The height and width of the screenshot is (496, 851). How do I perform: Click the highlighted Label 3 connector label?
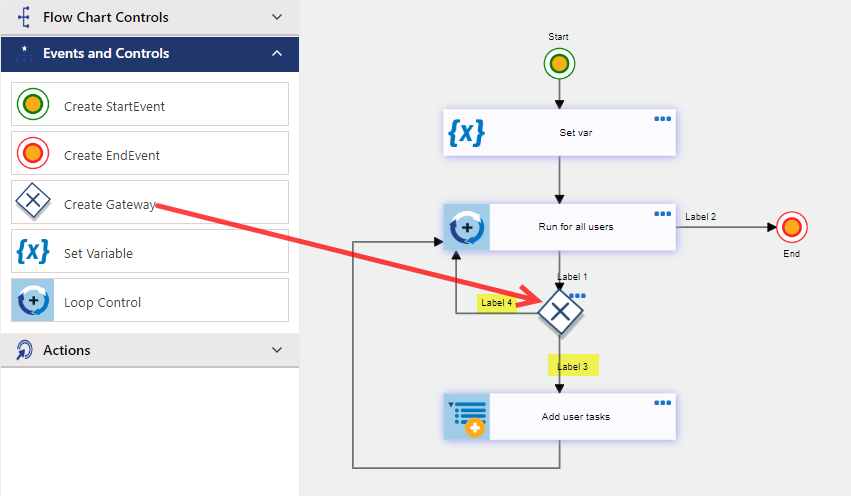point(573,366)
